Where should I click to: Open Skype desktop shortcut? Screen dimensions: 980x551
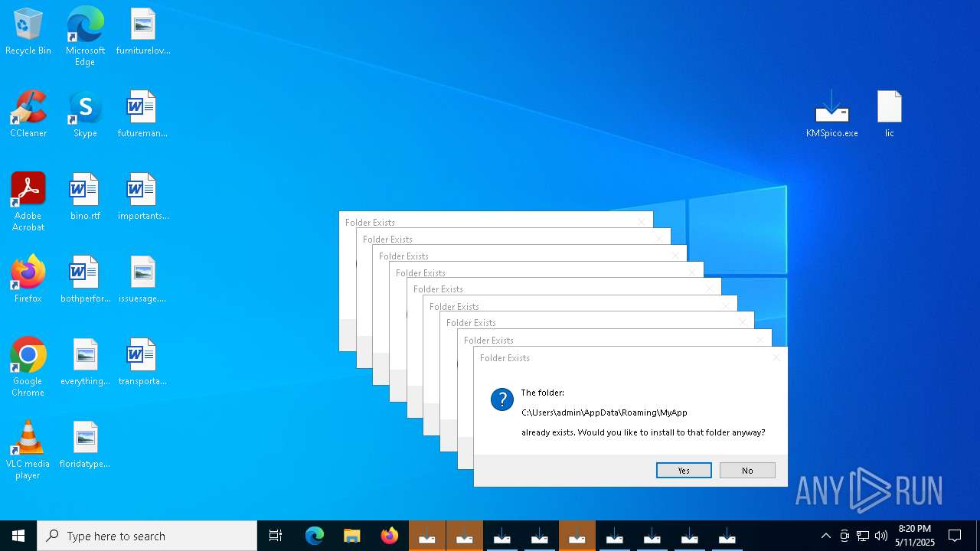pyautogui.click(x=85, y=115)
